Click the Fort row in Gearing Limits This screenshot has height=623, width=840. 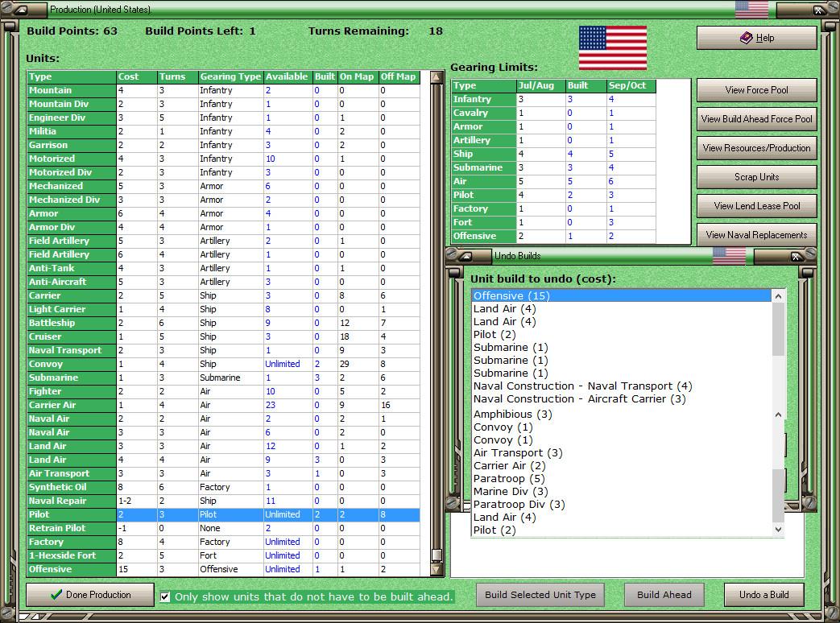coord(554,222)
